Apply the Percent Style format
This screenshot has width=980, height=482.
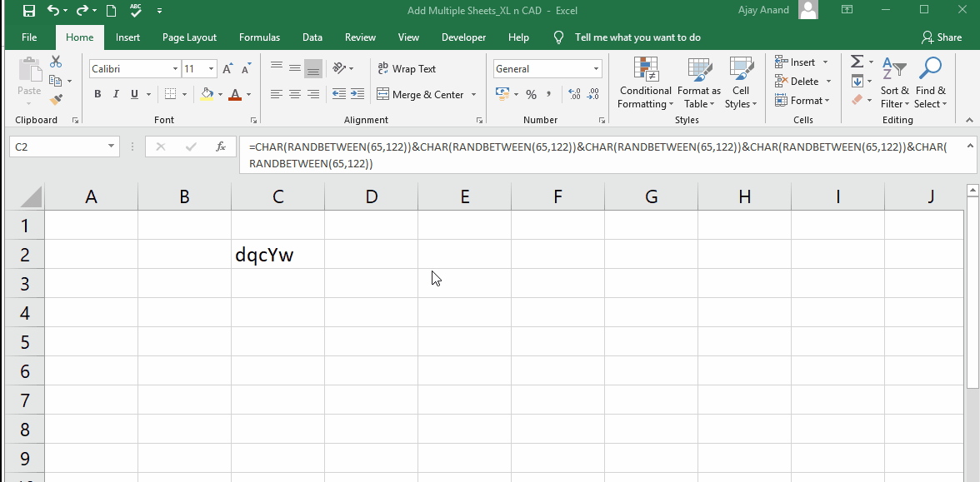pyautogui.click(x=531, y=94)
